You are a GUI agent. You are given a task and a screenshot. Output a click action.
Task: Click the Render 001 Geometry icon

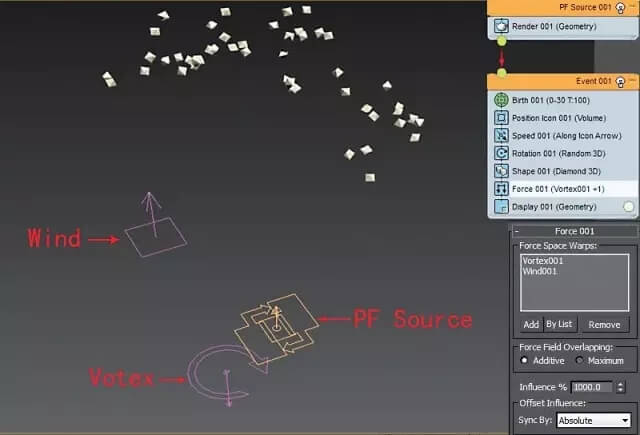tap(502, 27)
